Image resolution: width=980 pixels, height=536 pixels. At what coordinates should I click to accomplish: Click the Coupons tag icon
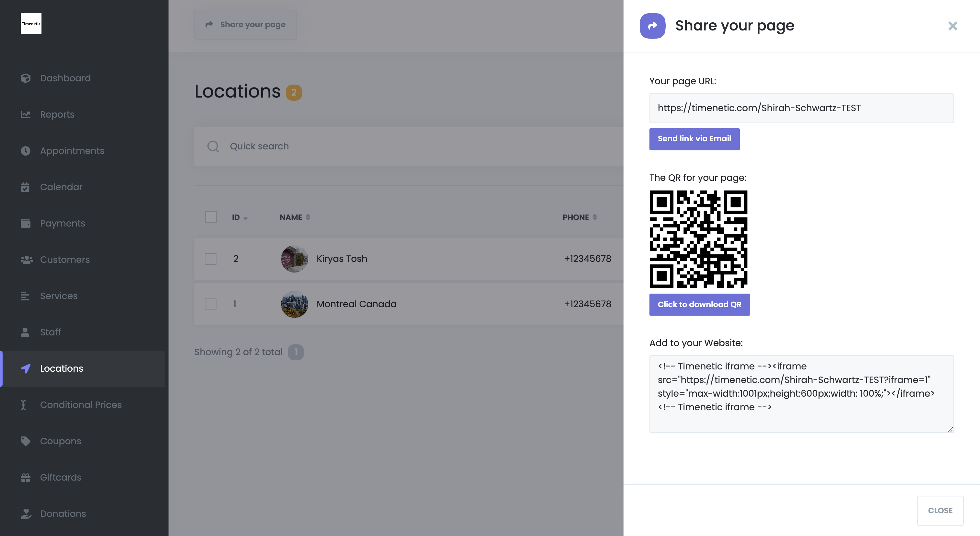point(26,441)
